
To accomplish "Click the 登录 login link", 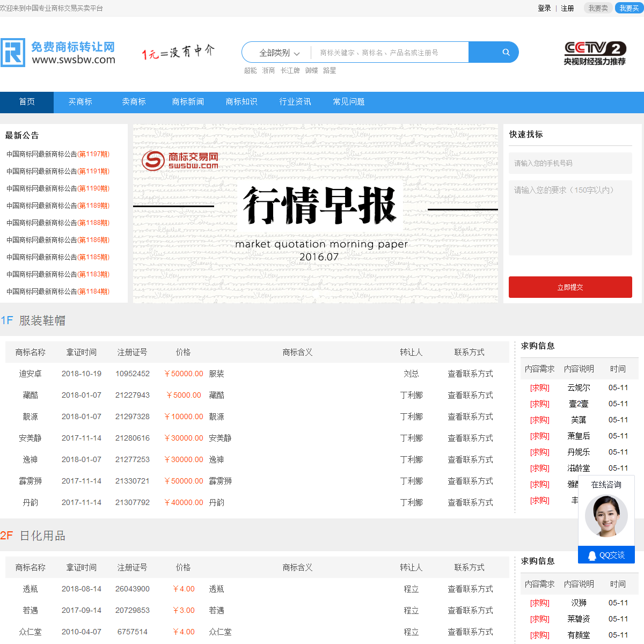I will pos(544,8).
